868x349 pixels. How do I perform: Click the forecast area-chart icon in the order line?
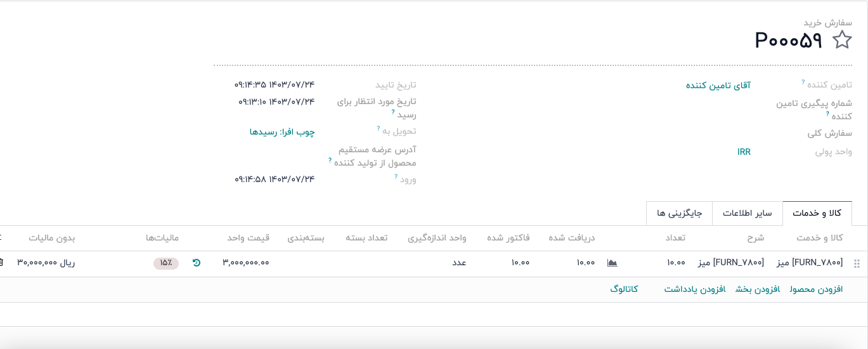click(612, 263)
